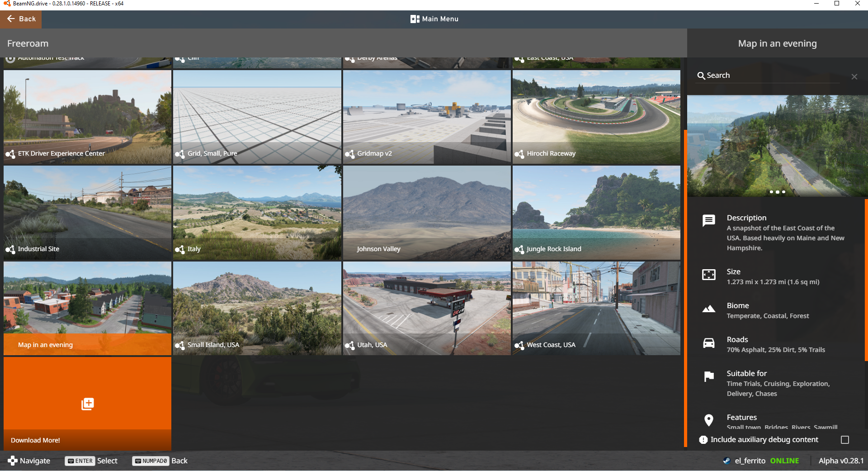Click the Italy map icon
868x471 pixels.
179,249
